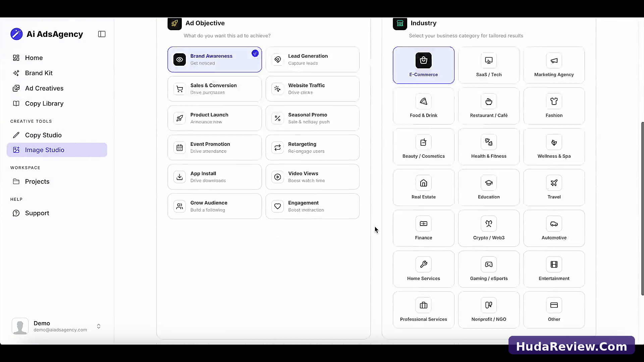Click the page vertical scrollbar
Image resolution: width=644 pixels, height=362 pixels.
click(642, 208)
